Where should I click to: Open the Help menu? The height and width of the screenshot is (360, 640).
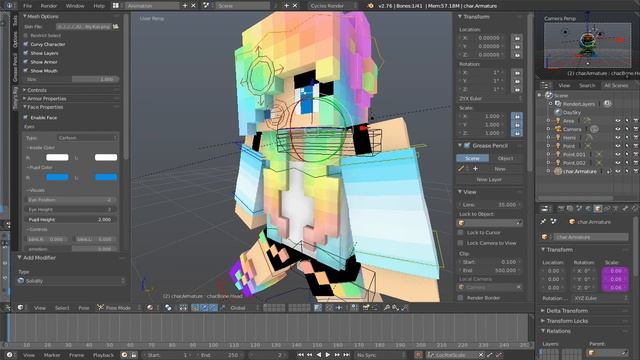[99, 6]
